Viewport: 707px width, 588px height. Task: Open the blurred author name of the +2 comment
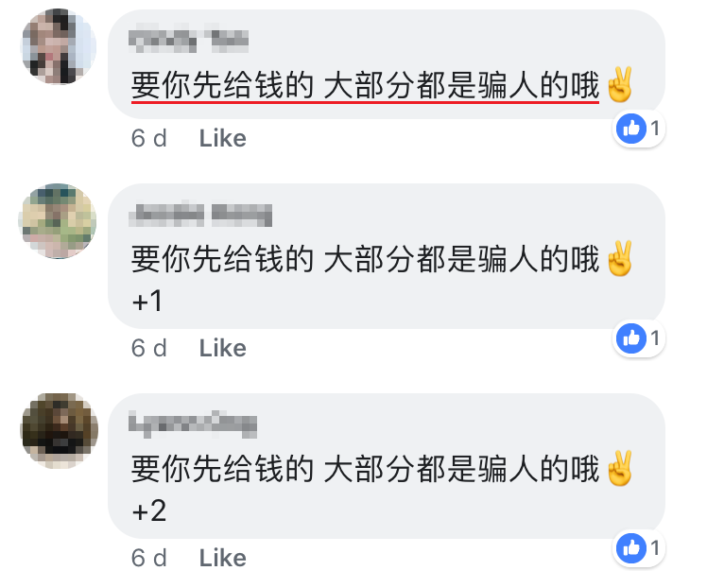coord(193,424)
